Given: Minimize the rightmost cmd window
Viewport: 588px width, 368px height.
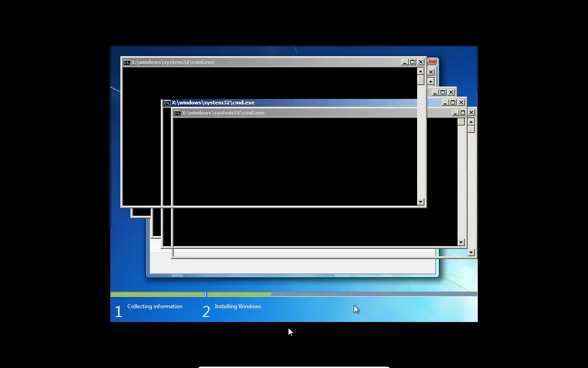Looking at the screenshot, I should point(455,113).
